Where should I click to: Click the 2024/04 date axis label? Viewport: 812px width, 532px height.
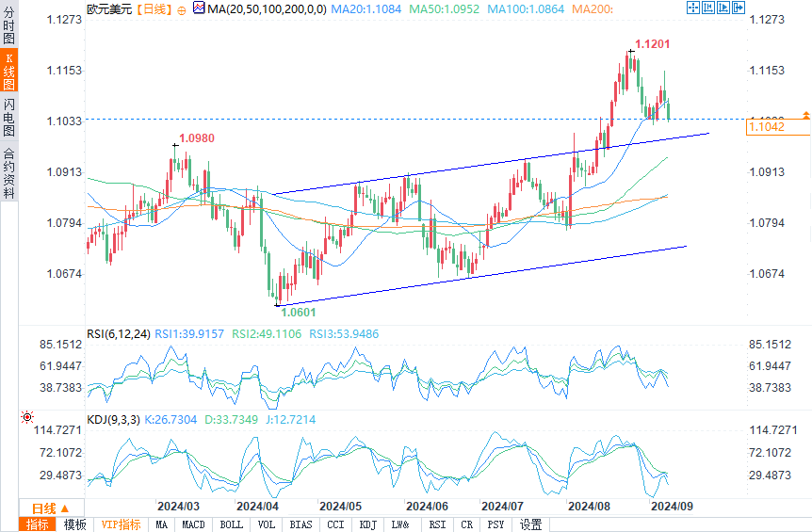pyautogui.click(x=257, y=507)
